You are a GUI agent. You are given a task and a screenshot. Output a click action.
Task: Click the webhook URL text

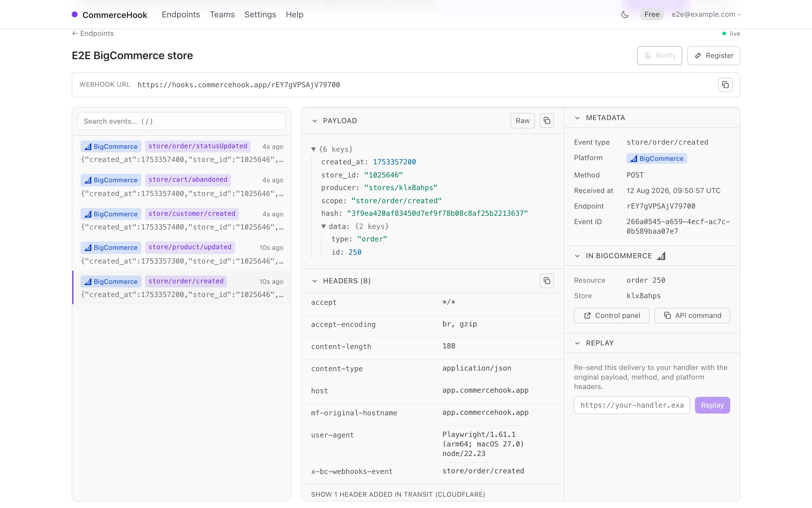pos(239,85)
